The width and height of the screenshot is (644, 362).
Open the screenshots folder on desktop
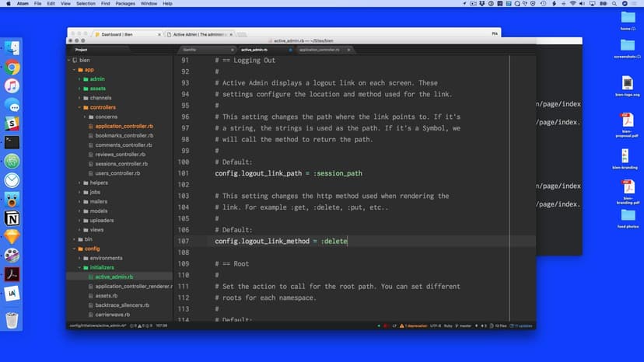click(x=627, y=45)
